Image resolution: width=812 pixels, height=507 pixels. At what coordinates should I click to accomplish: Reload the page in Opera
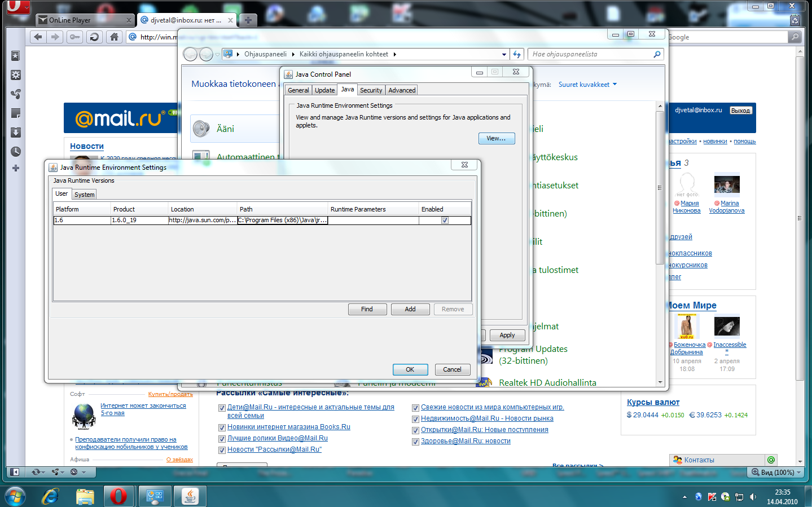[x=94, y=37]
